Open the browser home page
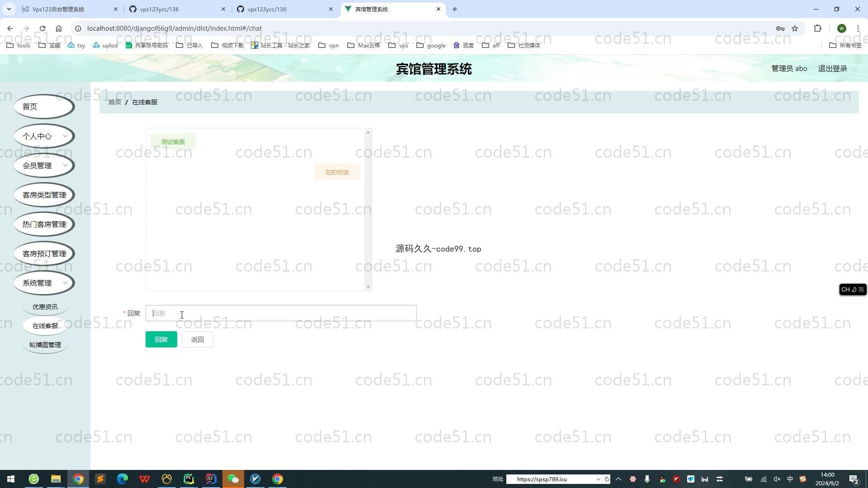This screenshot has width=868, height=488. click(59, 28)
